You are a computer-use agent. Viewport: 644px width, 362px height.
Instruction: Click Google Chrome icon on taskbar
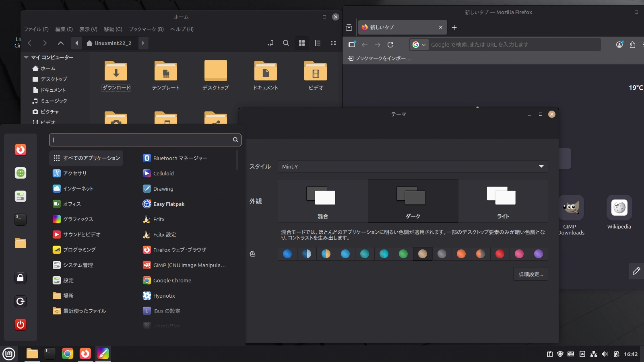pyautogui.click(x=68, y=354)
